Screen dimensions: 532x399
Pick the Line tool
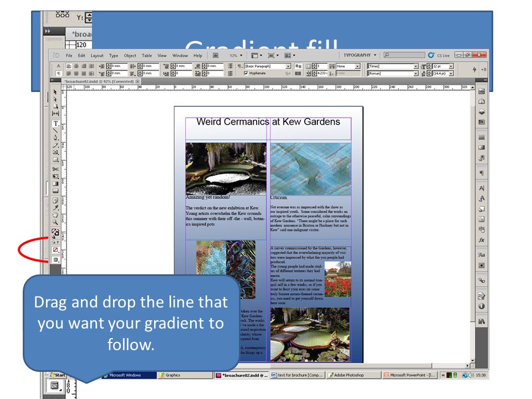pos(55,131)
